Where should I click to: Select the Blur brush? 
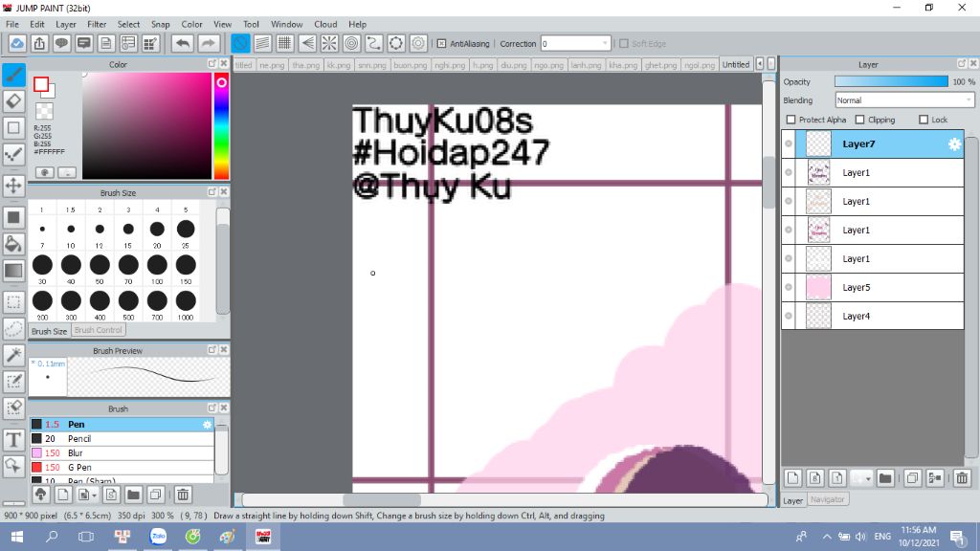122,452
